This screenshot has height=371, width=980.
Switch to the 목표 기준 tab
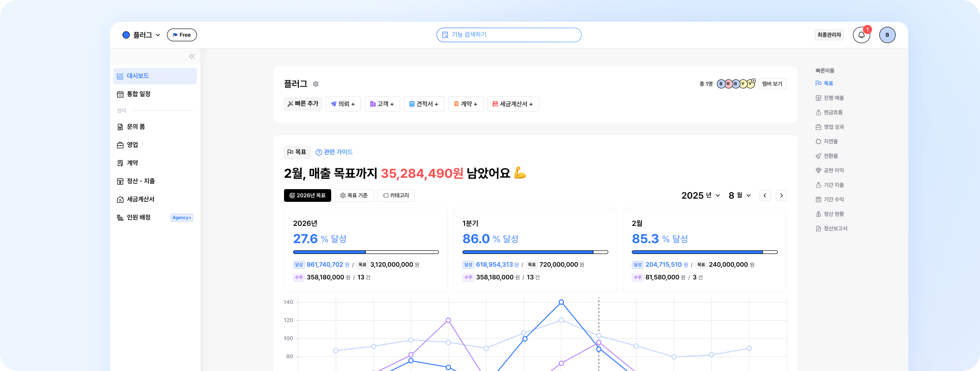(x=354, y=195)
